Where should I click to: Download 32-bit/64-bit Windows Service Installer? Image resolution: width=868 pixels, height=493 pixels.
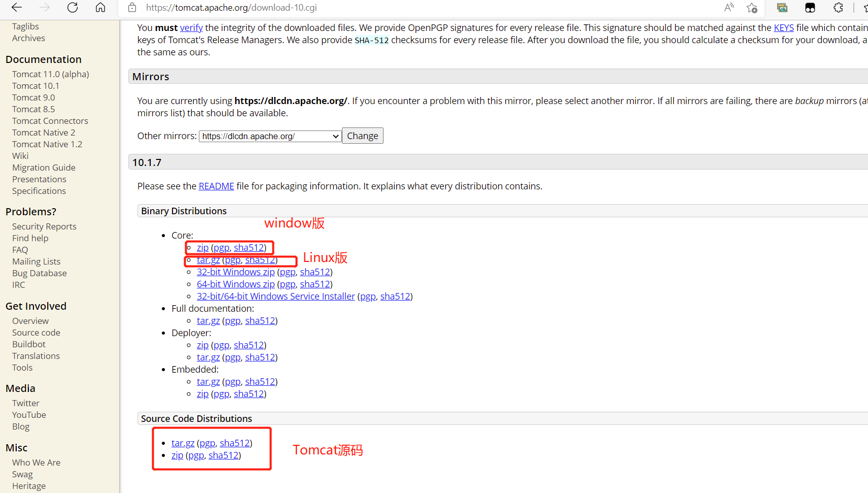click(x=276, y=297)
